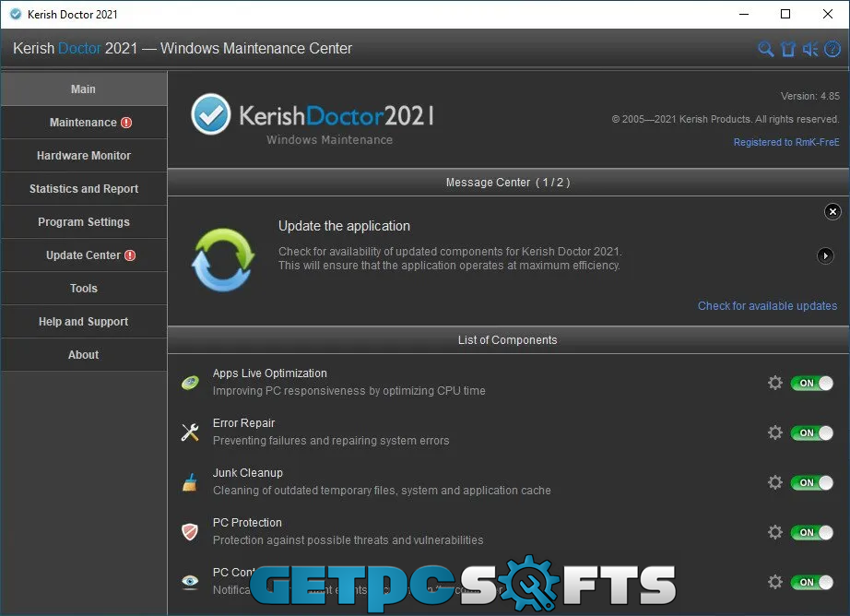The height and width of the screenshot is (616, 850).
Task: Go to the next Message Center message
Action: [825, 255]
